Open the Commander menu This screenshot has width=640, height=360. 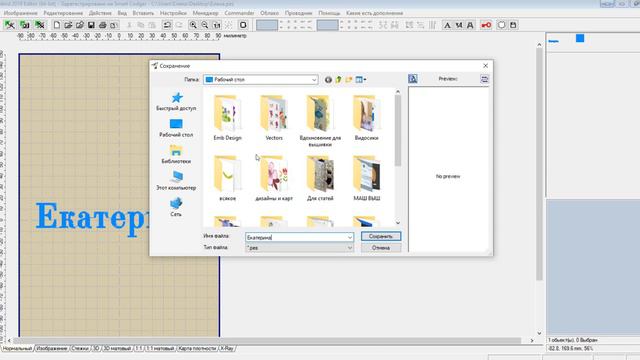point(239,13)
